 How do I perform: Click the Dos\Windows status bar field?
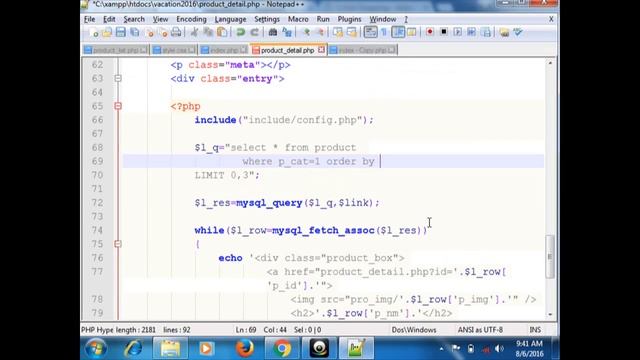click(414, 330)
